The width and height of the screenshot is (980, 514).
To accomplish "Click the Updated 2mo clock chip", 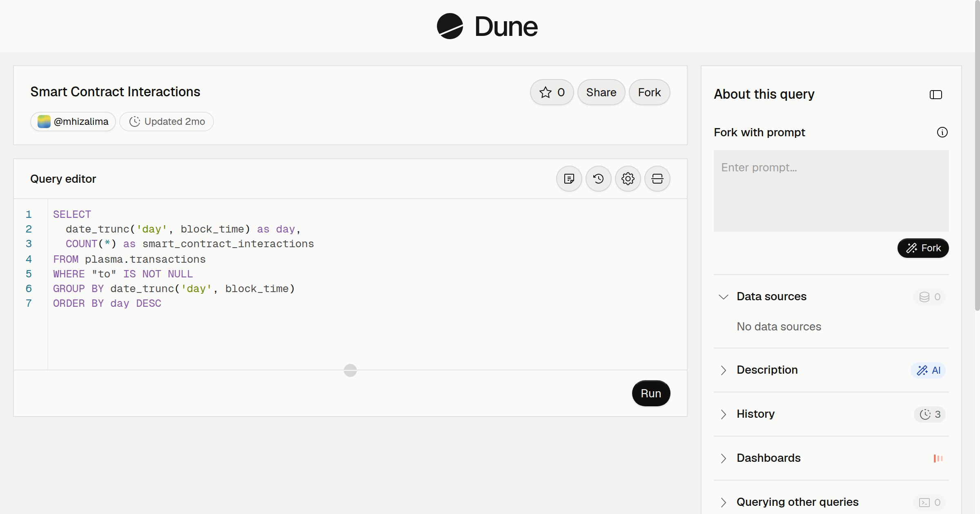I will coord(167,122).
